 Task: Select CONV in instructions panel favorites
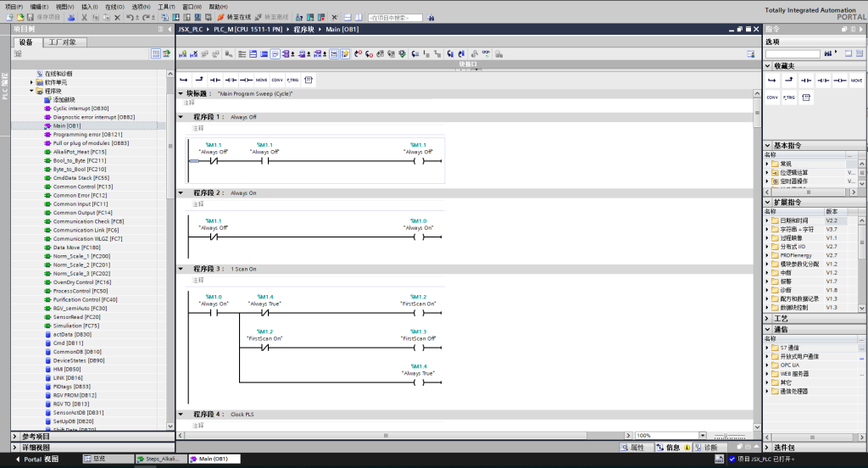point(771,97)
